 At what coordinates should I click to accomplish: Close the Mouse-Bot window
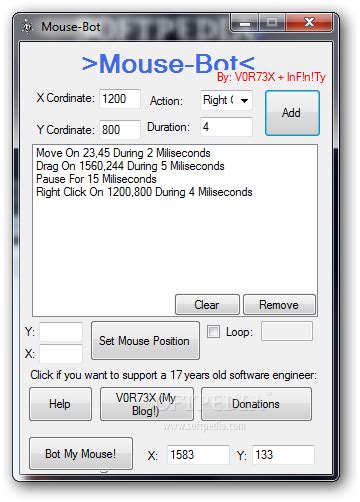coord(309,23)
